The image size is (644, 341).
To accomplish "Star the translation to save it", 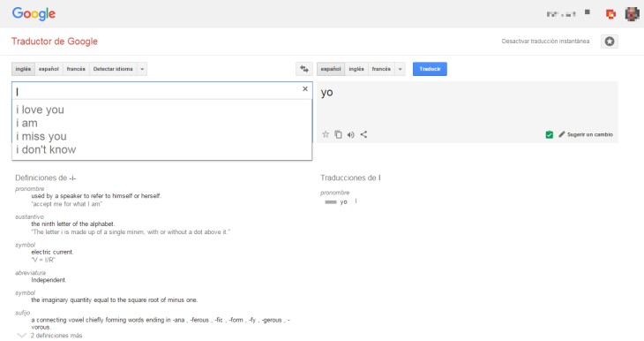I will coord(326,134).
